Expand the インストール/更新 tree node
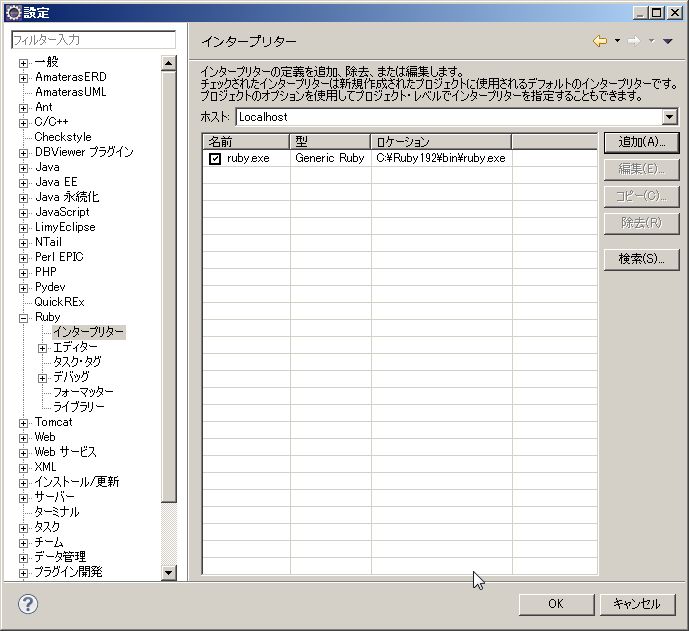689x631 pixels. pyautogui.click(x=24, y=483)
